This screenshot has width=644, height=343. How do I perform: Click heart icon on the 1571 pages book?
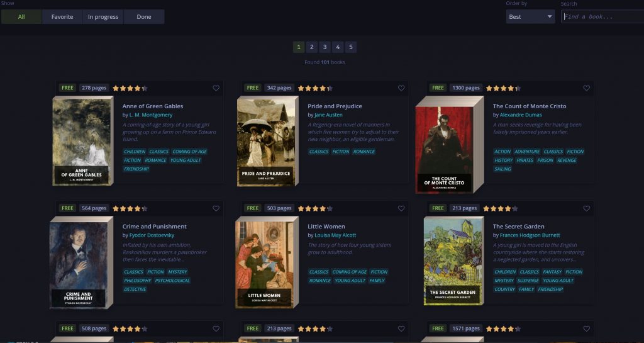587,329
